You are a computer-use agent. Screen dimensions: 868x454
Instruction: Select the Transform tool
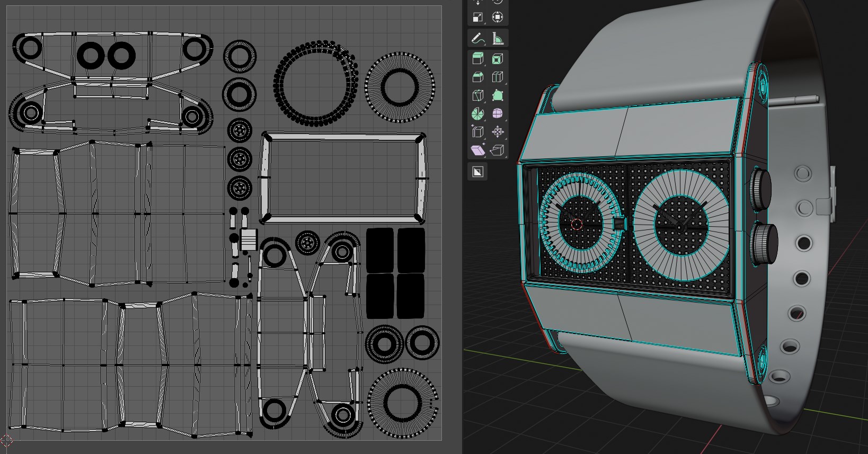coord(497,17)
